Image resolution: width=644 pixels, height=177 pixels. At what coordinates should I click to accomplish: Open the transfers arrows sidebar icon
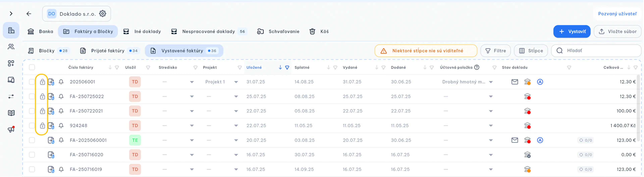click(11, 97)
